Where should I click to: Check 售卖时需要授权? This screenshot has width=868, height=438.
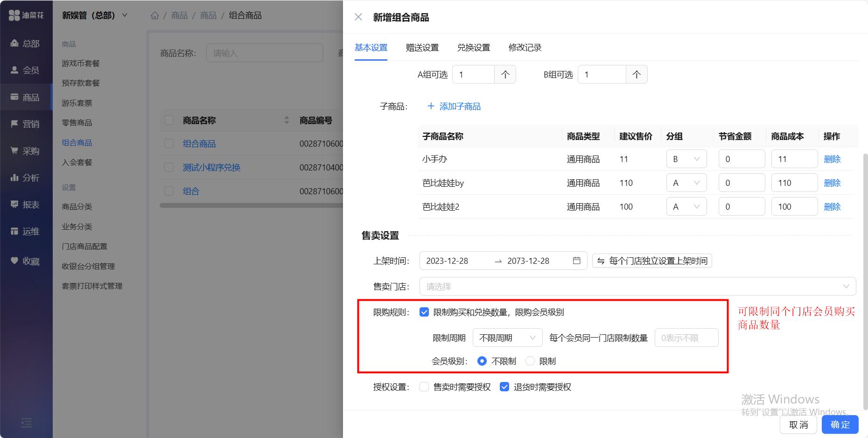tap(424, 387)
